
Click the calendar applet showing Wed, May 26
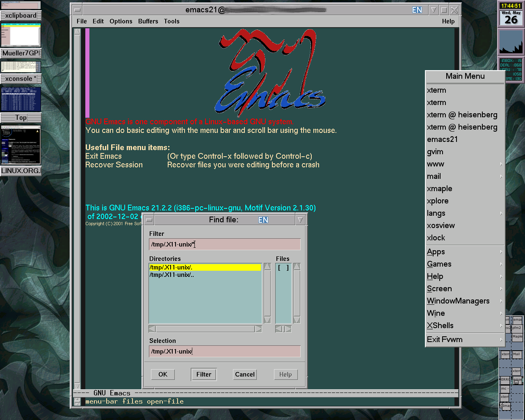511,18
